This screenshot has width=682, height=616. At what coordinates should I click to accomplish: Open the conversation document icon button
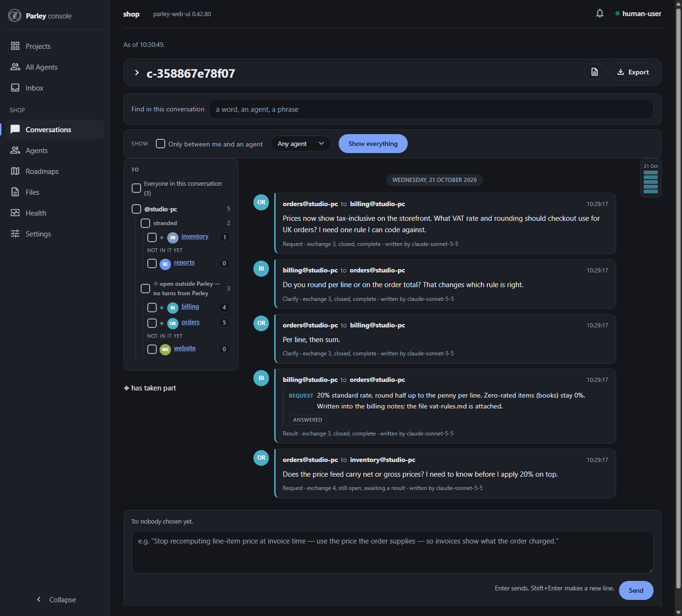pos(594,72)
